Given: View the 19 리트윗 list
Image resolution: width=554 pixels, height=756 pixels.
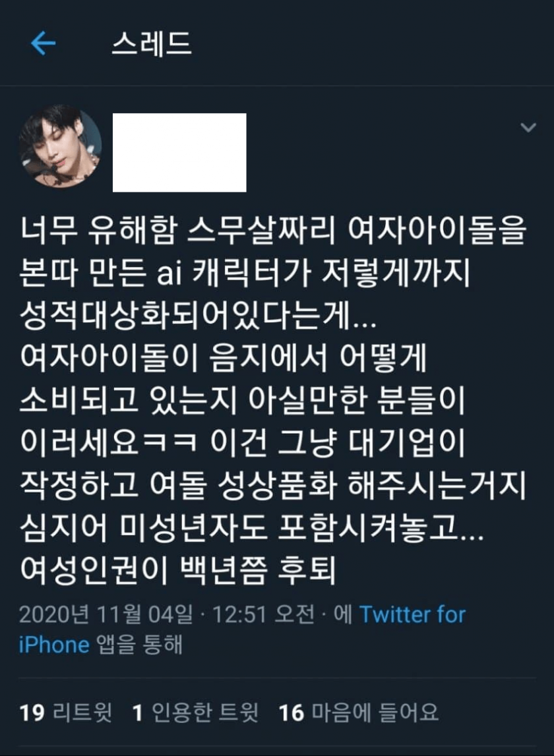Looking at the screenshot, I should [x=66, y=712].
